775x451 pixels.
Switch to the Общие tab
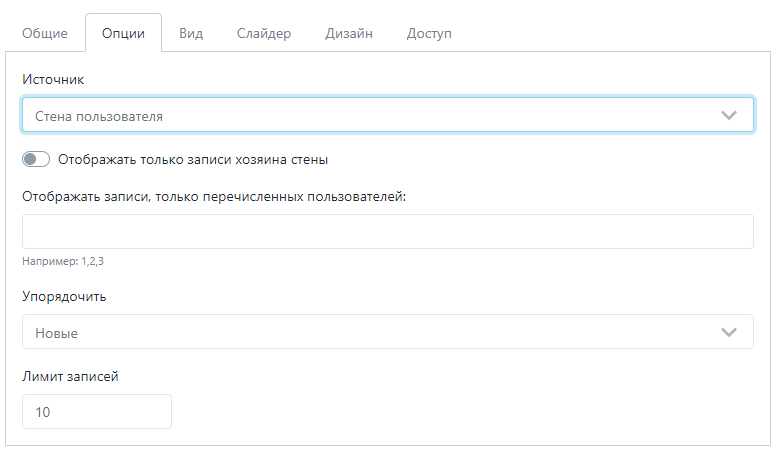coord(44,33)
